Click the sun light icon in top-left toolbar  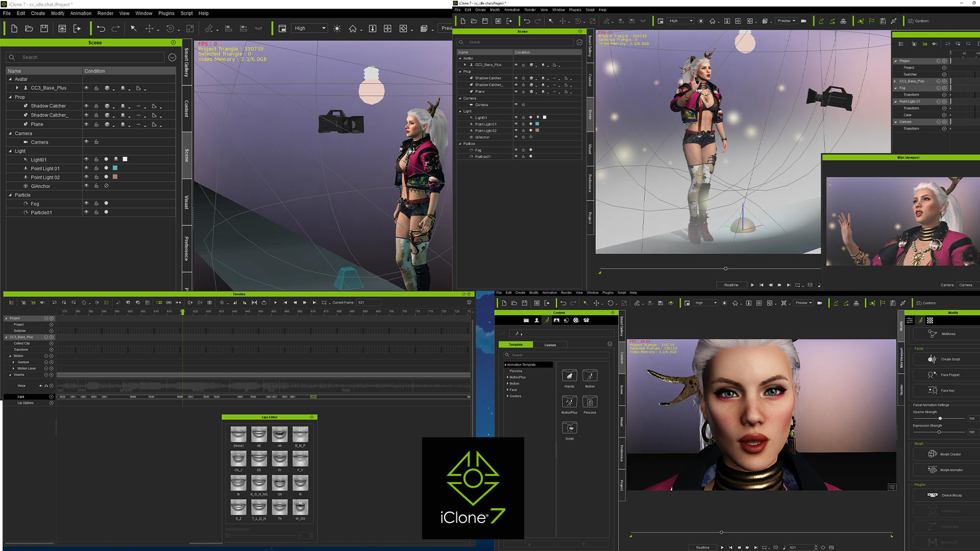pos(337,29)
